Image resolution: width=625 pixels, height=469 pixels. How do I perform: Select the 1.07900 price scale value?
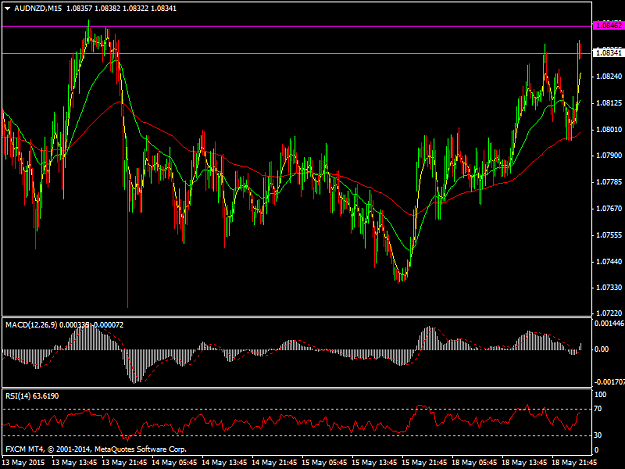609,155
